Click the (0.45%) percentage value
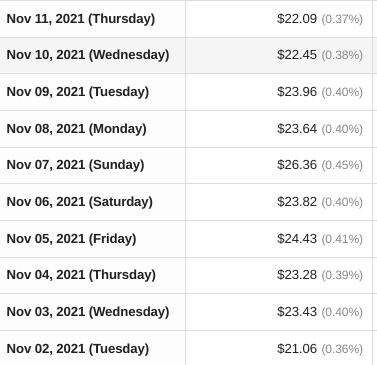Viewport: 377px width, 365px height. click(342, 165)
